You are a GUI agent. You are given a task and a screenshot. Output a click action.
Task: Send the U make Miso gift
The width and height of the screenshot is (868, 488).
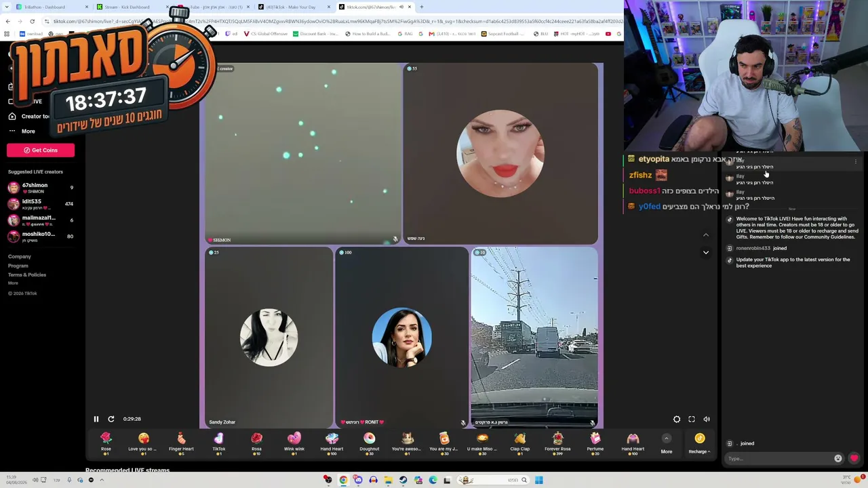(482, 443)
